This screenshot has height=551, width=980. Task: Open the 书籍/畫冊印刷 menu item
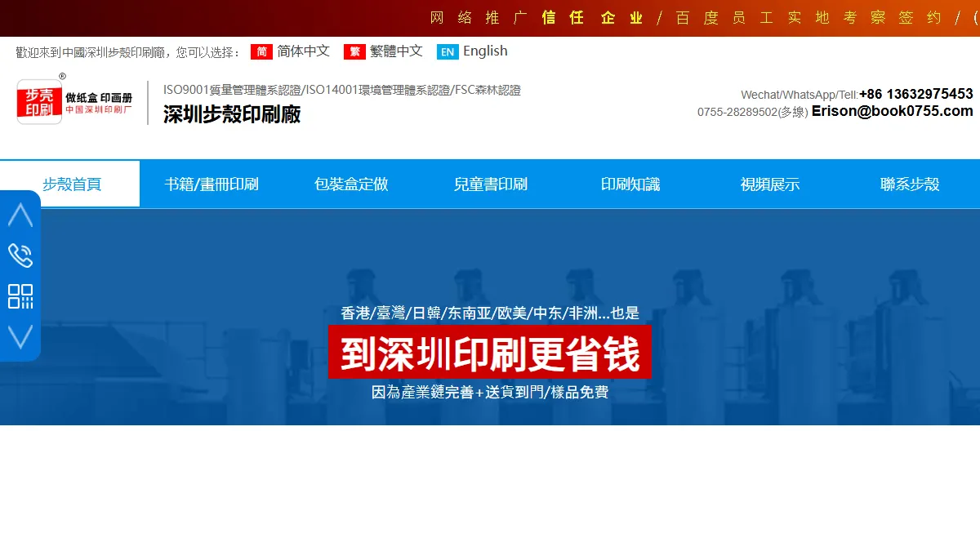[212, 184]
